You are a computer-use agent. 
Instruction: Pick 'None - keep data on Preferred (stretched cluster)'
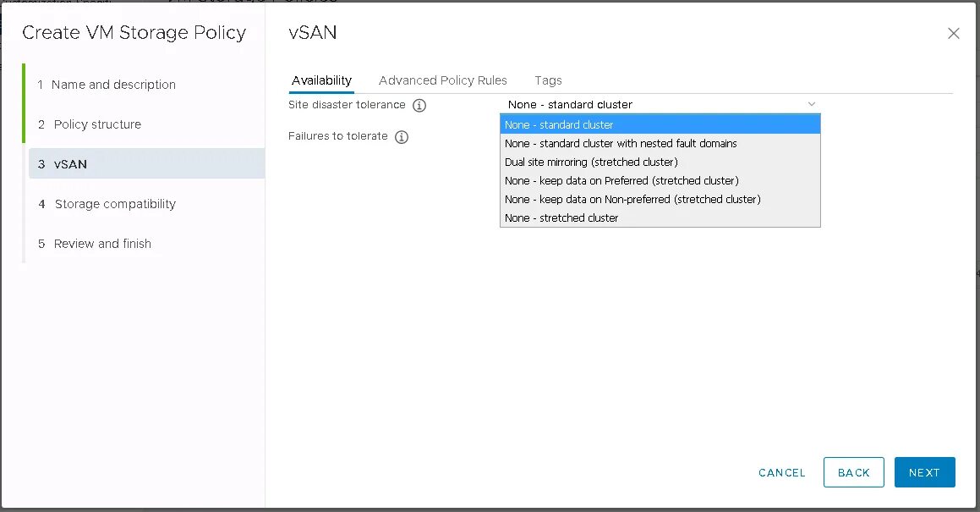click(x=660, y=181)
